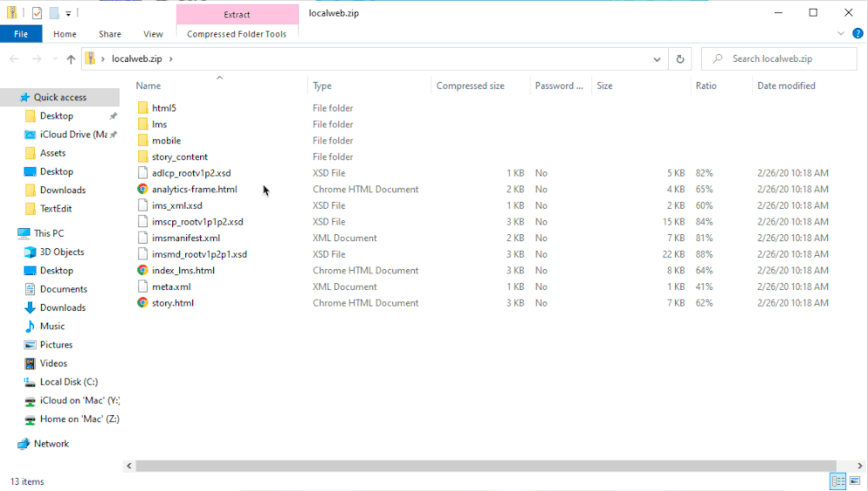Screen dimensions: 868x491
Task: Open Help via the question mark icon
Action: [858, 34]
